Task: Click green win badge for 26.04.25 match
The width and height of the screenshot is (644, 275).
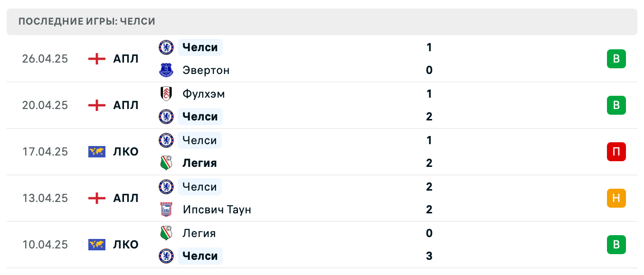Action: coord(616,59)
